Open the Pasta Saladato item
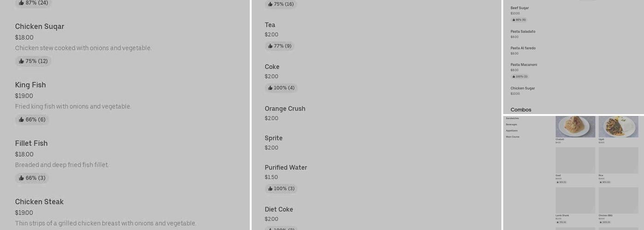 (x=523, y=32)
